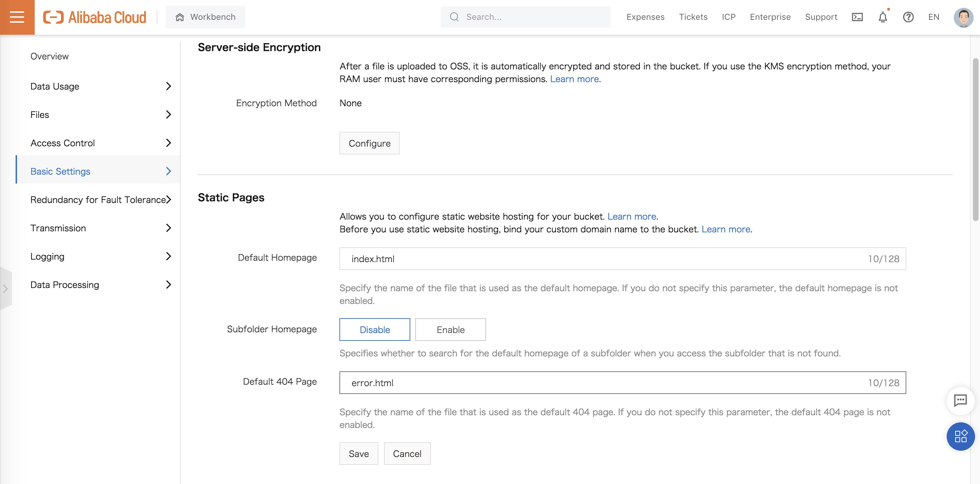
Task: Switch language using the EN selector
Action: click(934, 17)
